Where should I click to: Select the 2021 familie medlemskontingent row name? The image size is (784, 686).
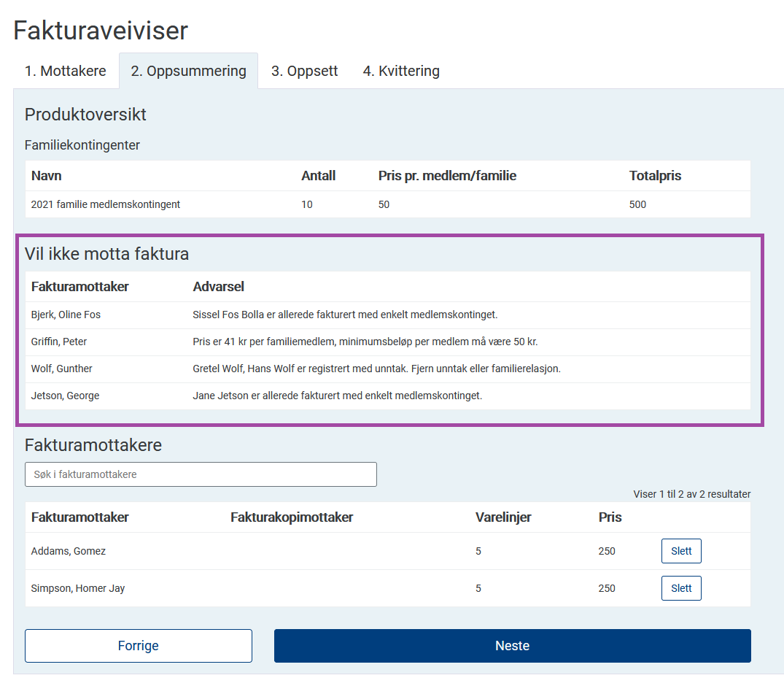tap(106, 204)
